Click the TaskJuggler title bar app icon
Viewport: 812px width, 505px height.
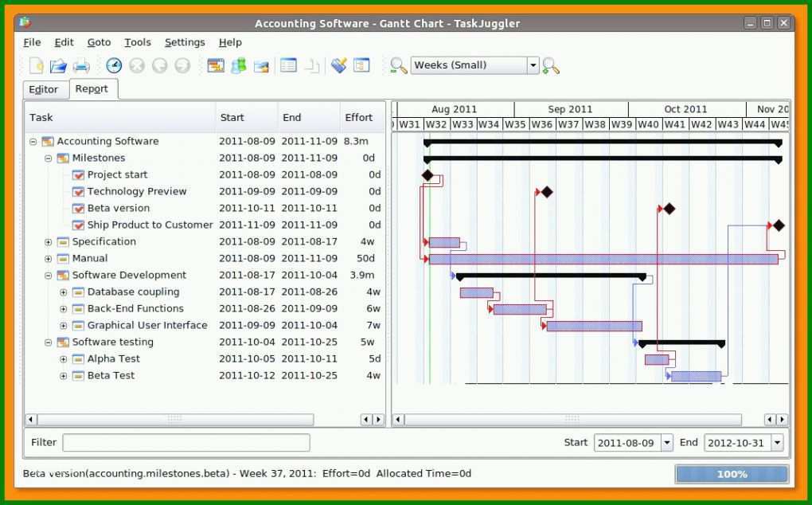[x=25, y=22]
